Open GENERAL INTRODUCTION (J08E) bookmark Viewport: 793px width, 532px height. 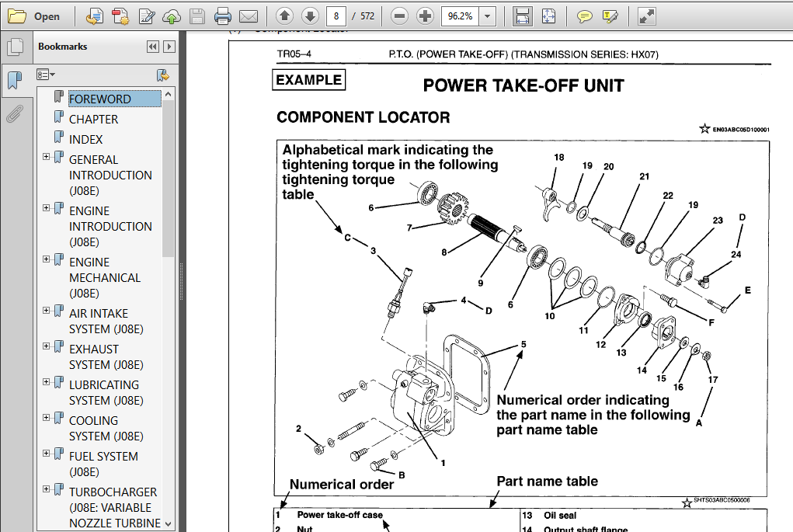(110, 175)
